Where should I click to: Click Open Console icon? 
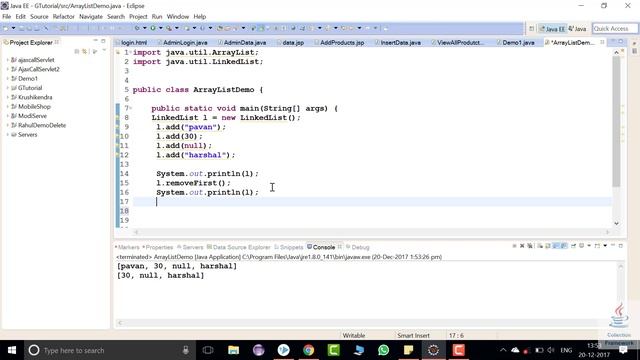point(597,246)
